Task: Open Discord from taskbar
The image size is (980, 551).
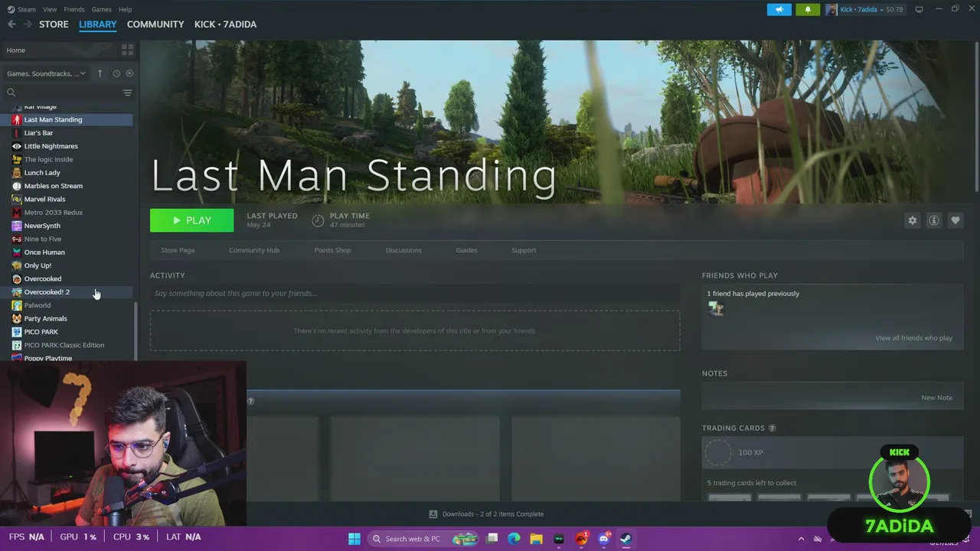Action: click(604, 539)
